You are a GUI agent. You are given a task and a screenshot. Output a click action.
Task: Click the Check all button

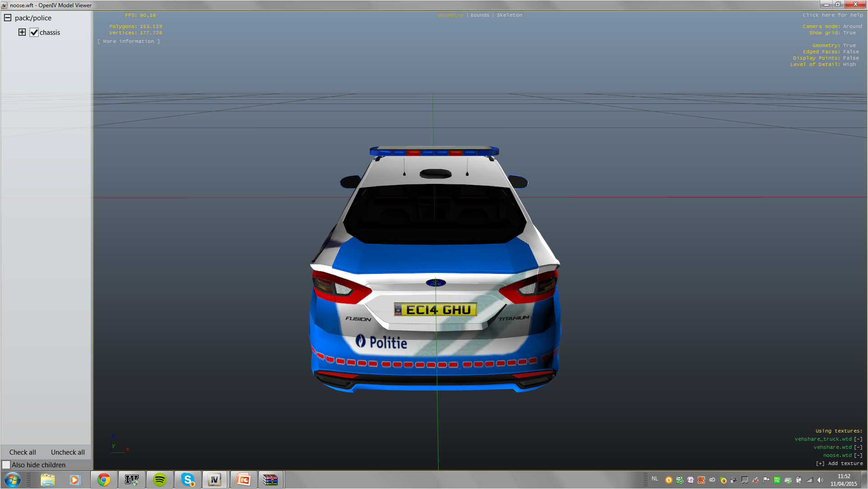[23, 452]
